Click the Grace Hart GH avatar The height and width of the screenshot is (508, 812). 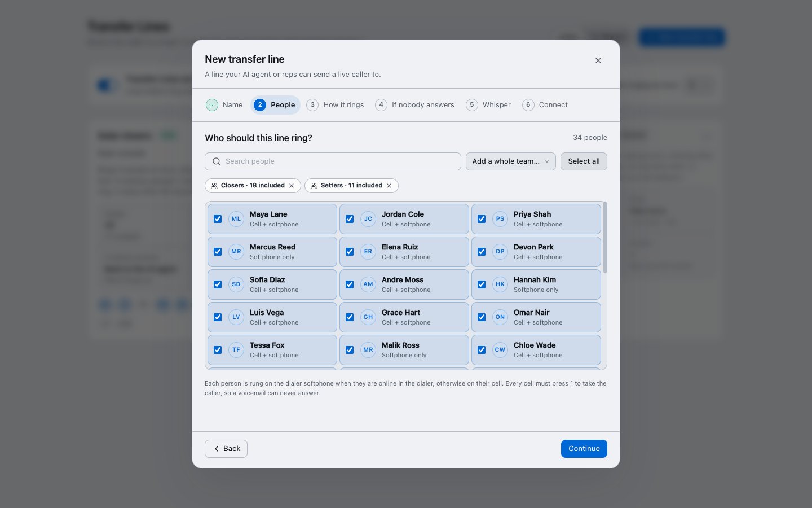tap(368, 317)
